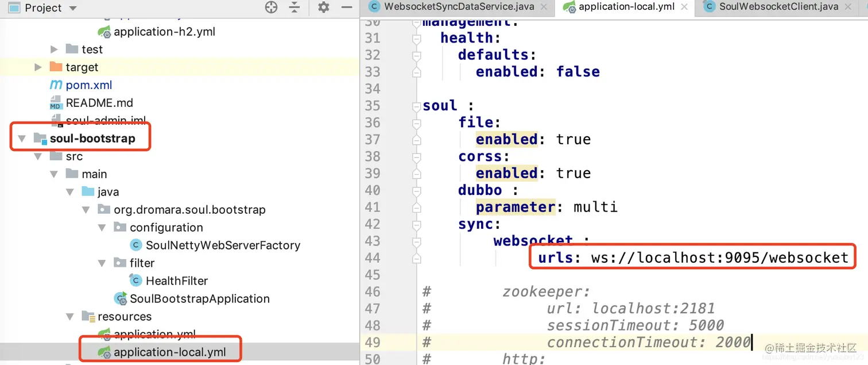Collapse the configuration package

[103, 228]
